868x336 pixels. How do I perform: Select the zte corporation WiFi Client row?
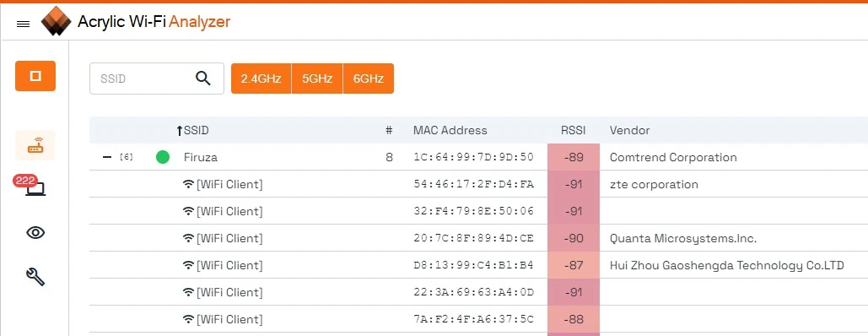coord(479,184)
